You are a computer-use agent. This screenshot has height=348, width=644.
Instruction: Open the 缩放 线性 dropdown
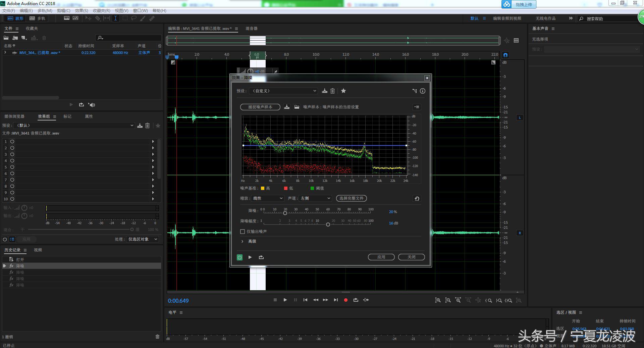click(x=267, y=198)
